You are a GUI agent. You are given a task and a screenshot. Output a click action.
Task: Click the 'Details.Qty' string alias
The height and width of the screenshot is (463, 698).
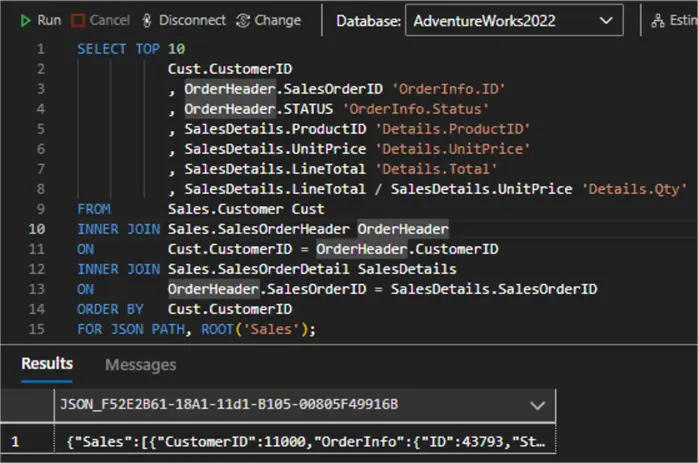tap(634, 189)
